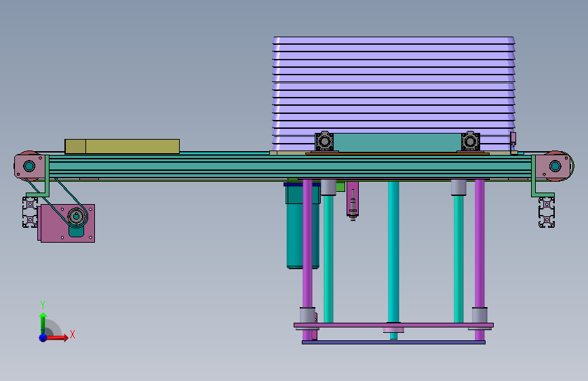
Task: Select the right end roller of the conveyor
Action: 557,165
